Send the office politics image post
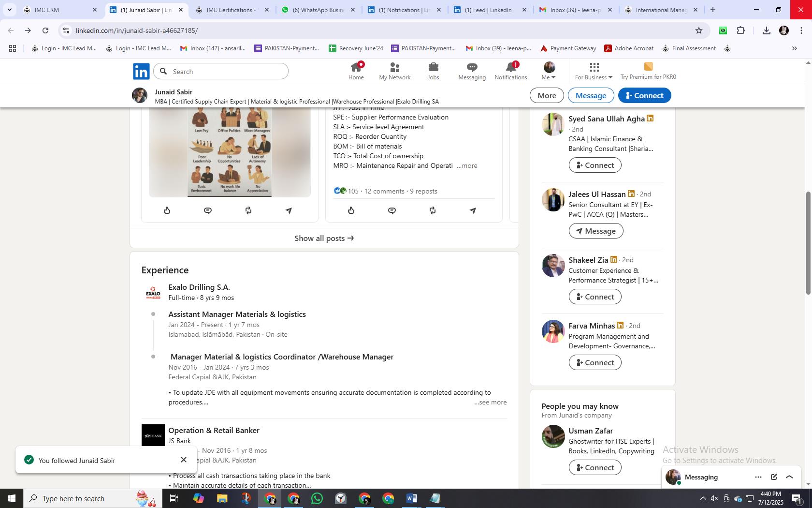Screen dimensions: 812x508 click(x=289, y=210)
